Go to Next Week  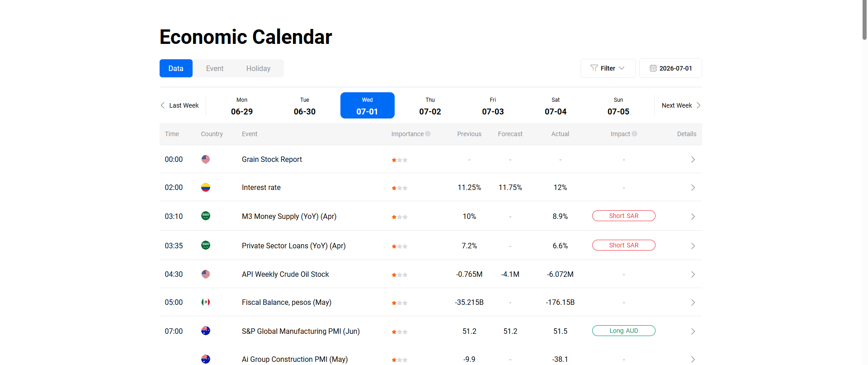[x=681, y=105]
